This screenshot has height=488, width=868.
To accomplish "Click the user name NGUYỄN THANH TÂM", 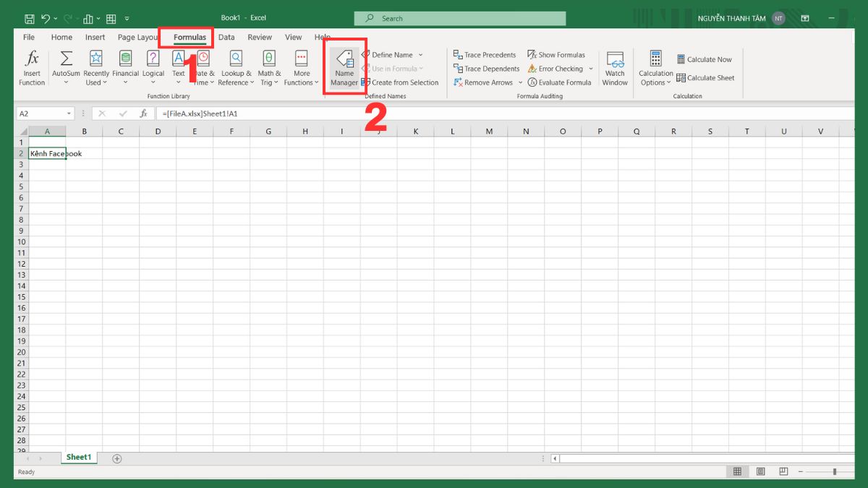I will coord(731,19).
